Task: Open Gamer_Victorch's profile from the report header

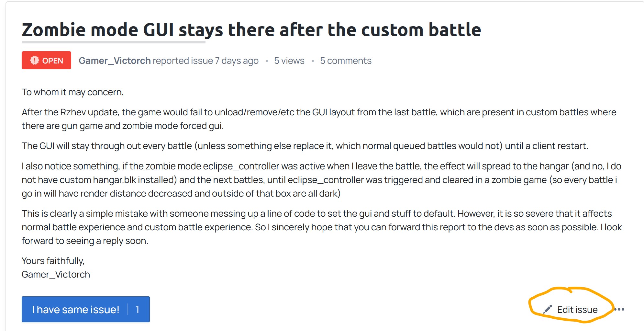Action: click(115, 61)
